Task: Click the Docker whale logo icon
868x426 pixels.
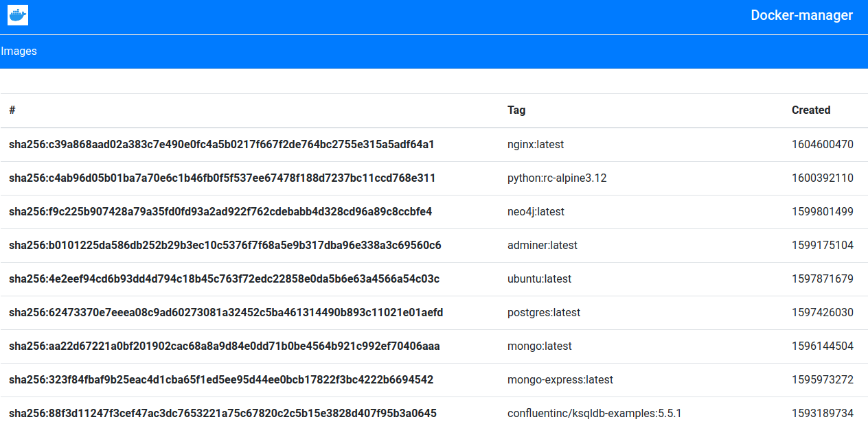Action: coord(18,15)
